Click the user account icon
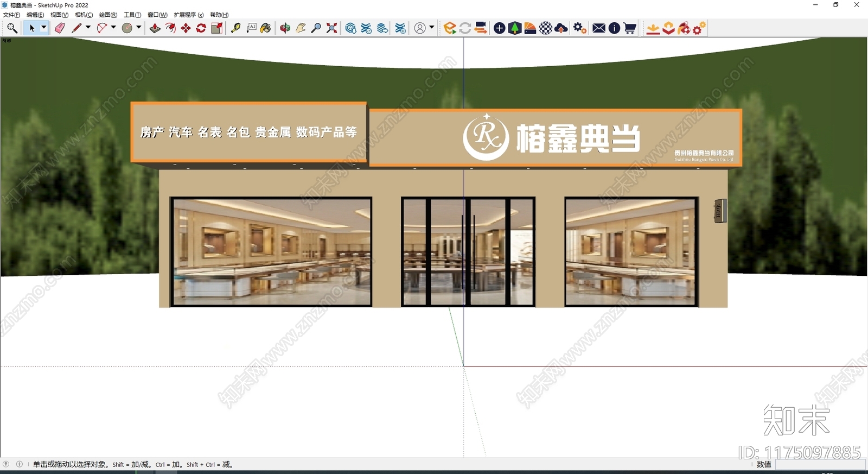The height and width of the screenshot is (474, 868). (420, 28)
